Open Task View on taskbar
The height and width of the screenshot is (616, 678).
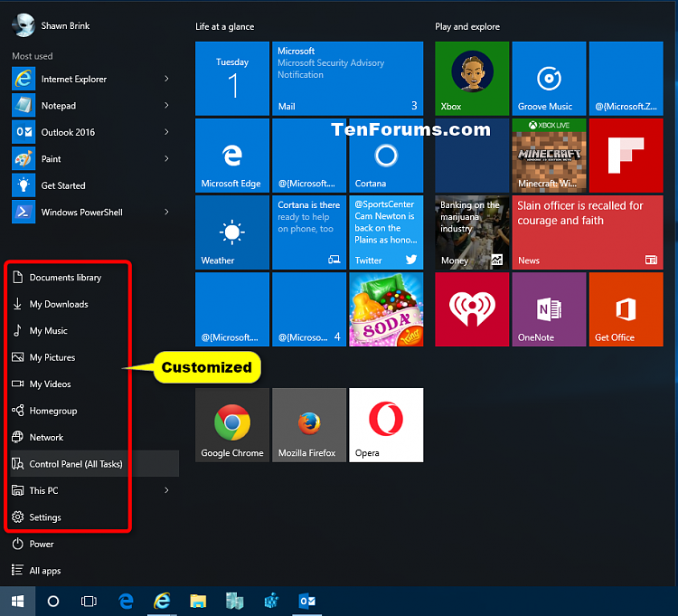(89, 602)
